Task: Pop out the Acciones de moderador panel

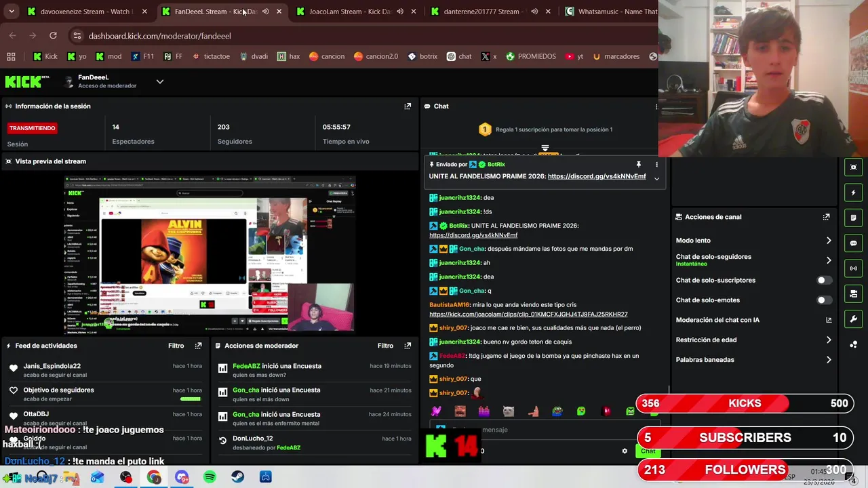Action: point(408,346)
